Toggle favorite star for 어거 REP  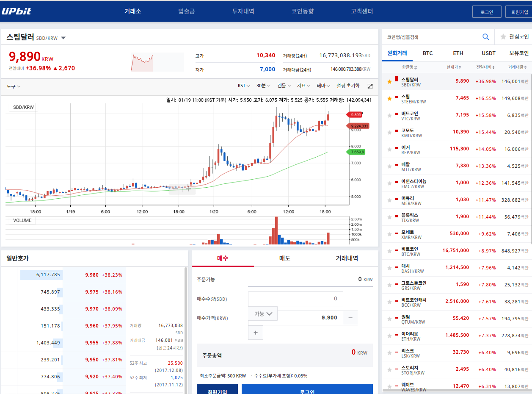pos(389,150)
